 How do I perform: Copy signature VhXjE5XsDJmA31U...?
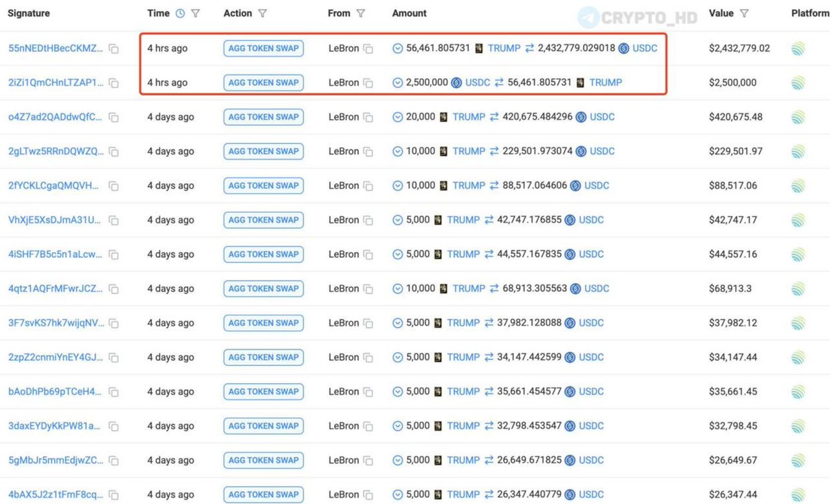(113, 221)
